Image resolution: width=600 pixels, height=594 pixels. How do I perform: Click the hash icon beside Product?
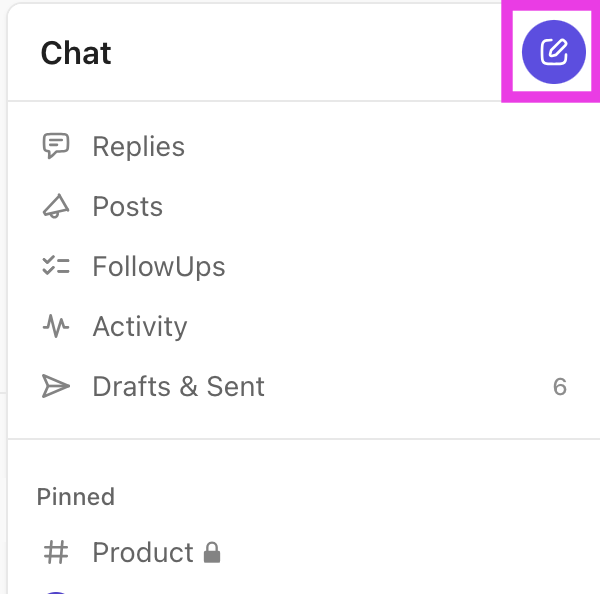point(56,552)
